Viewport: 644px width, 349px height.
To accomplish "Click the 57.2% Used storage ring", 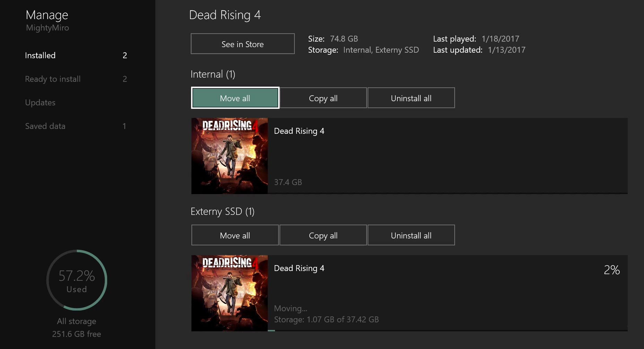I will pyautogui.click(x=77, y=280).
